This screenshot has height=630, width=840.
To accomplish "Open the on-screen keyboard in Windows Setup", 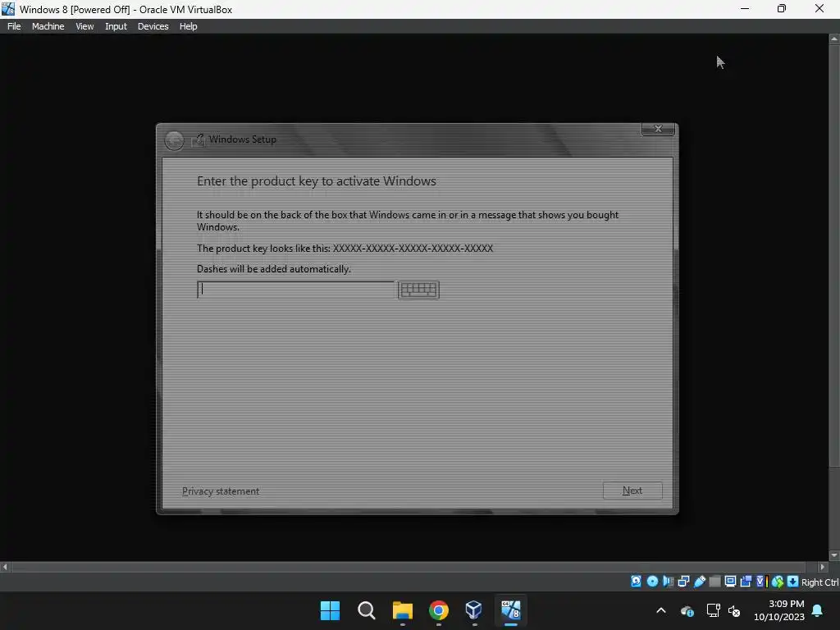I will (x=418, y=290).
